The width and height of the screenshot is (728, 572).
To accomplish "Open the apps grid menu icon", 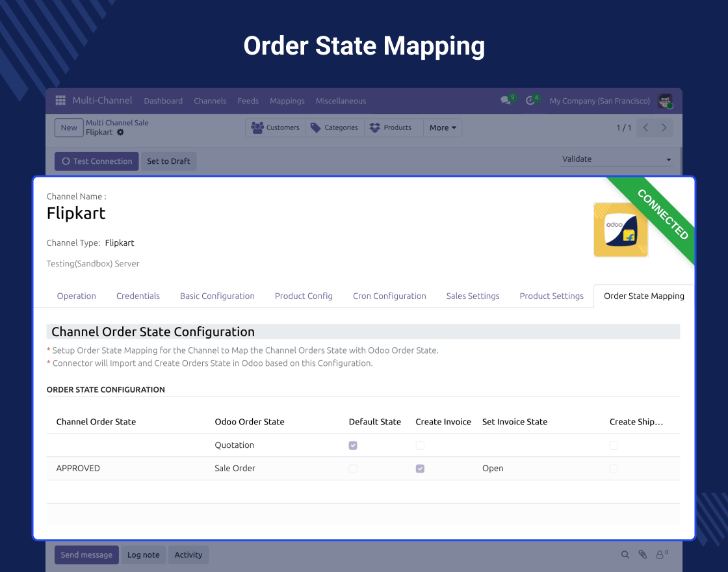I will click(60, 100).
